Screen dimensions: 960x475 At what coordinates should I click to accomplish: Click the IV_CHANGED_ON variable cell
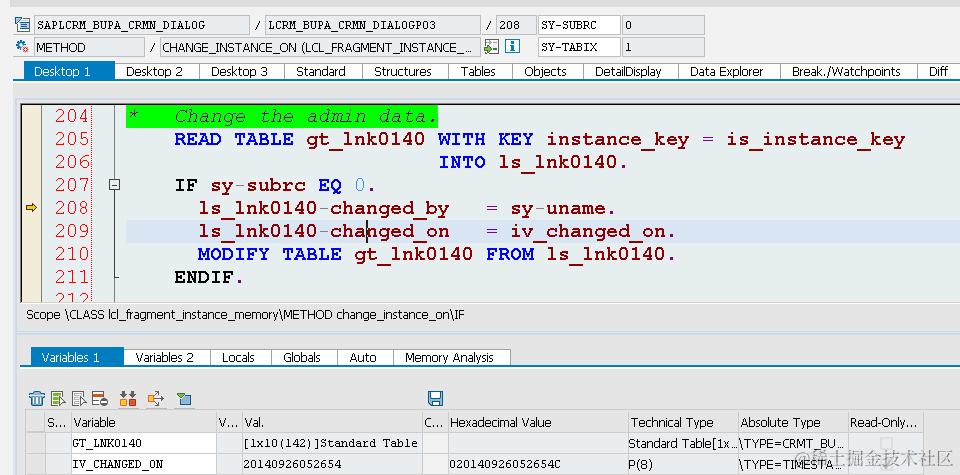[x=143, y=464]
